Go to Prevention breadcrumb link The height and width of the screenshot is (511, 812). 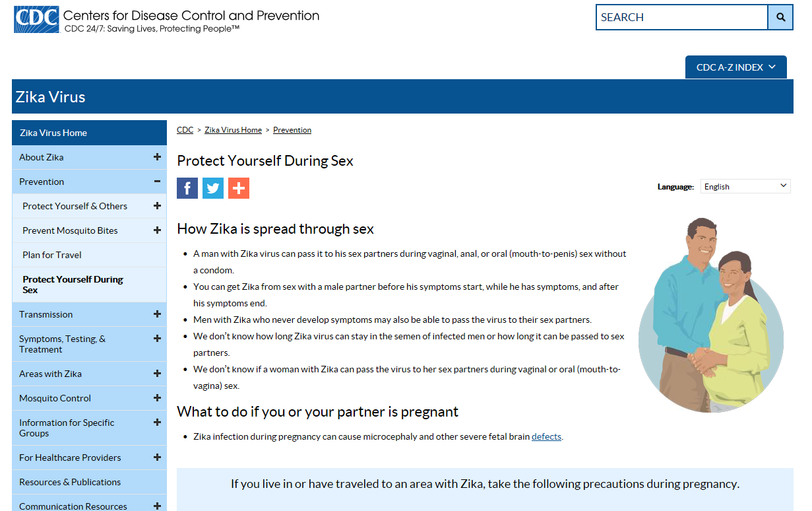click(292, 130)
